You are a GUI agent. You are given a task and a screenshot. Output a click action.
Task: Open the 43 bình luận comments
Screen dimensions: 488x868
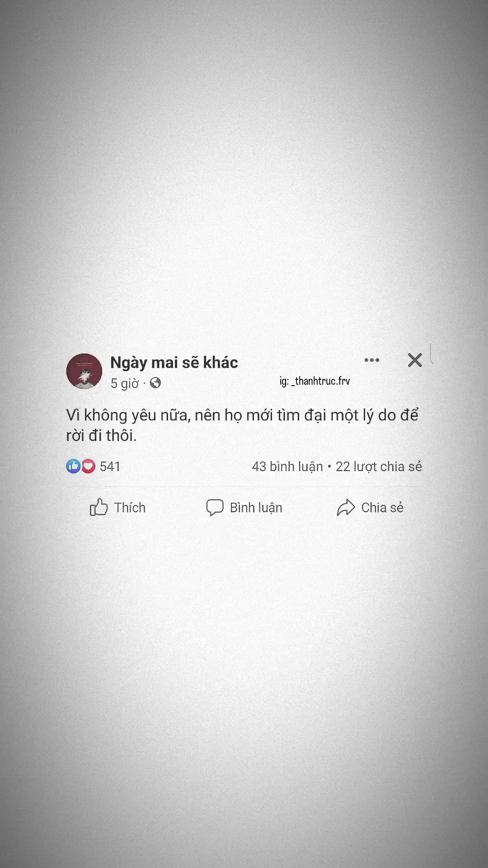click(287, 467)
